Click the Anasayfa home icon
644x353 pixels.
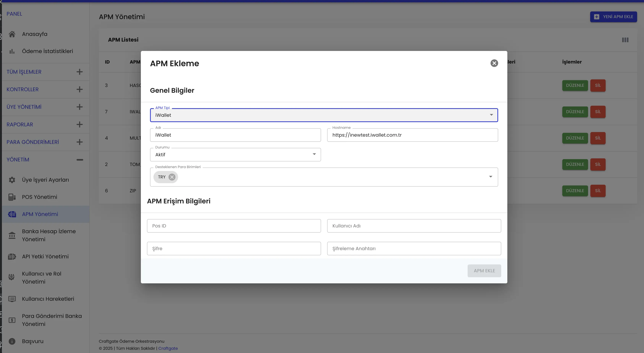[12, 34]
